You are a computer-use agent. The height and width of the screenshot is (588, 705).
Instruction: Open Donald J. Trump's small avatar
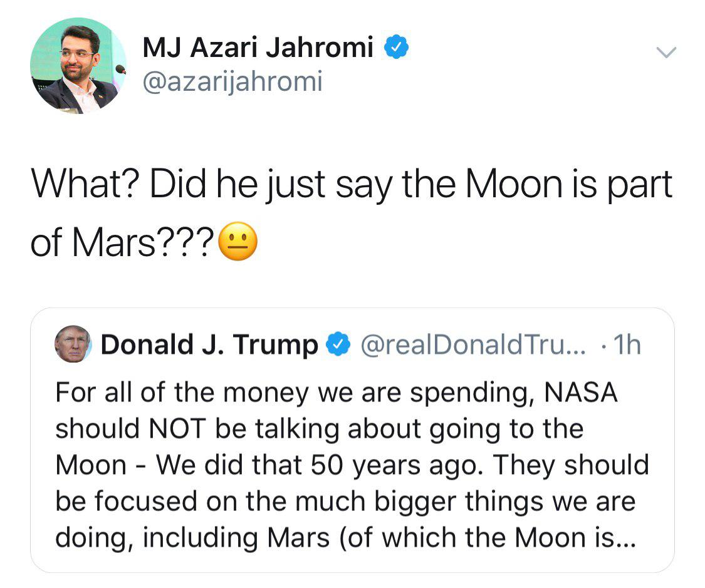click(x=73, y=344)
